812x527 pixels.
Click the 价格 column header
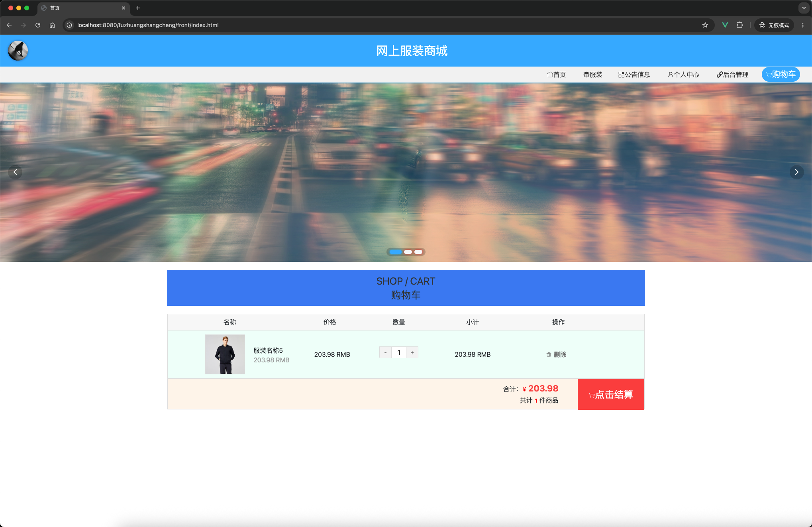(330, 322)
